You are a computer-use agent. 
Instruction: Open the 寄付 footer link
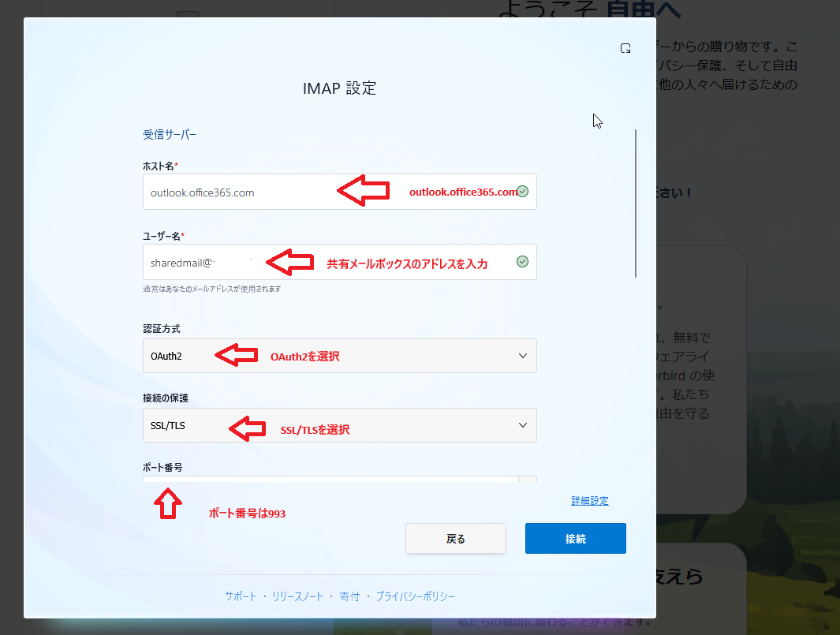(350, 596)
